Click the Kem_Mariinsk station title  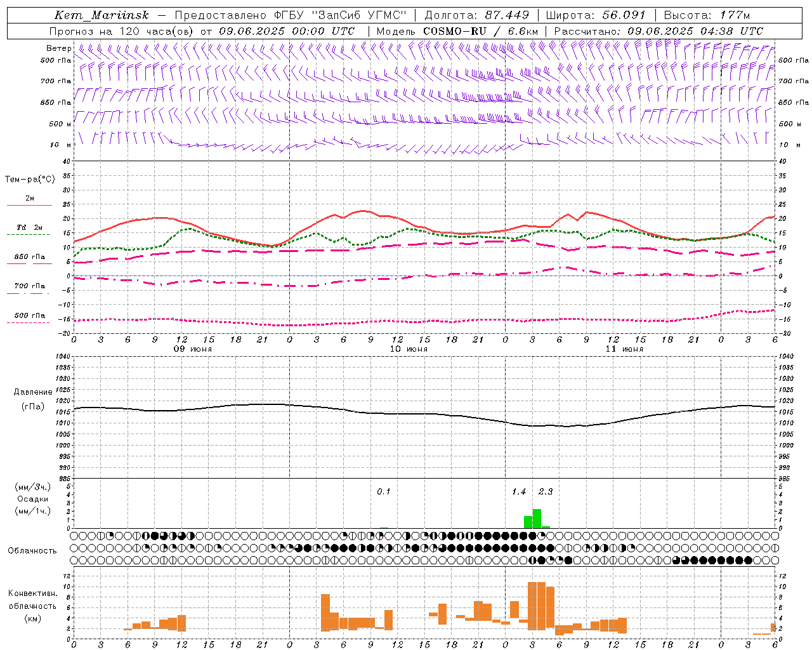coord(101,15)
